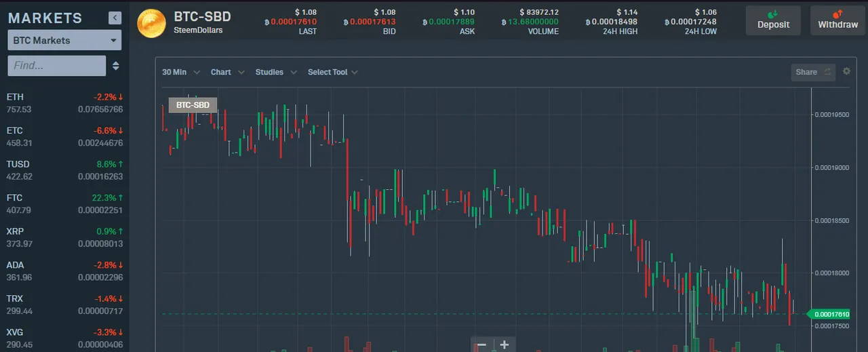Select the ETH market row
868x352 pixels.
tap(64, 103)
